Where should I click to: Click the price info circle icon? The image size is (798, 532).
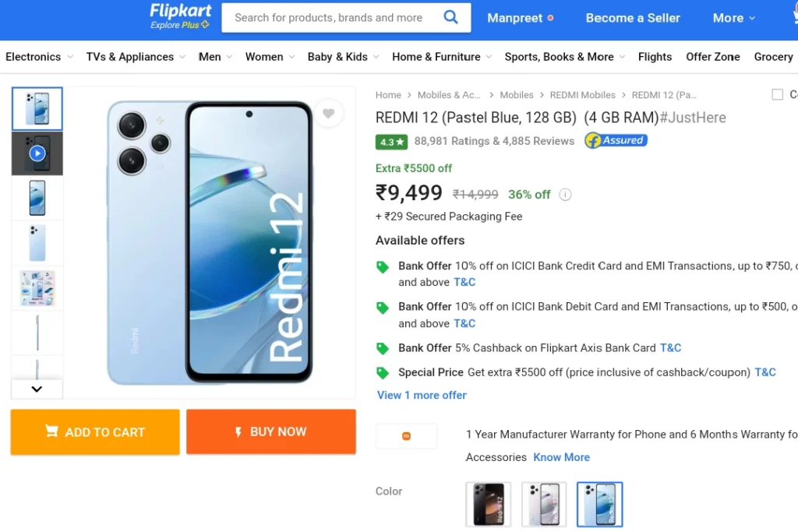coord(565,194)
